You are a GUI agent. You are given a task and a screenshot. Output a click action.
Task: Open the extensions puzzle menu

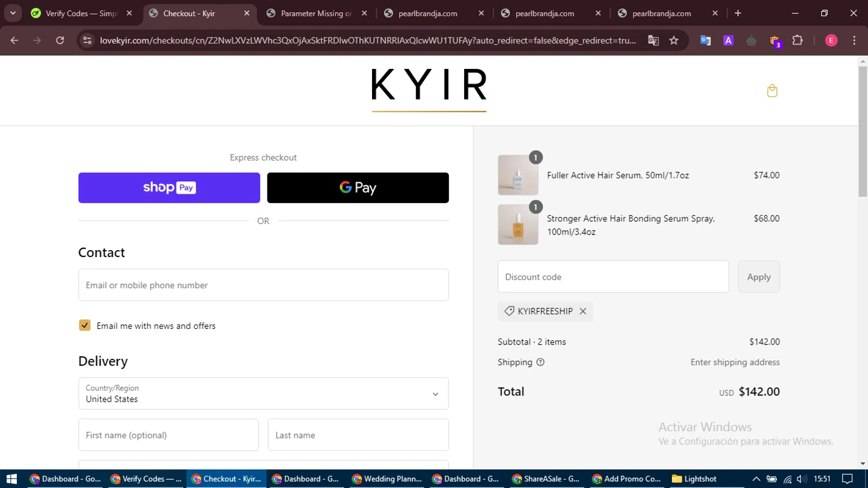(797, 41)
